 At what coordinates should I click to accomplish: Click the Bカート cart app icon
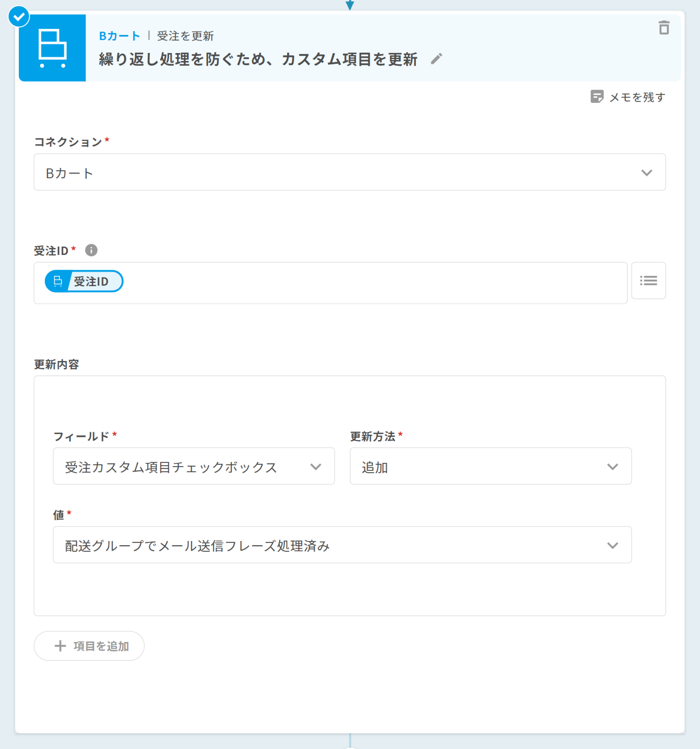pos(52,48)
